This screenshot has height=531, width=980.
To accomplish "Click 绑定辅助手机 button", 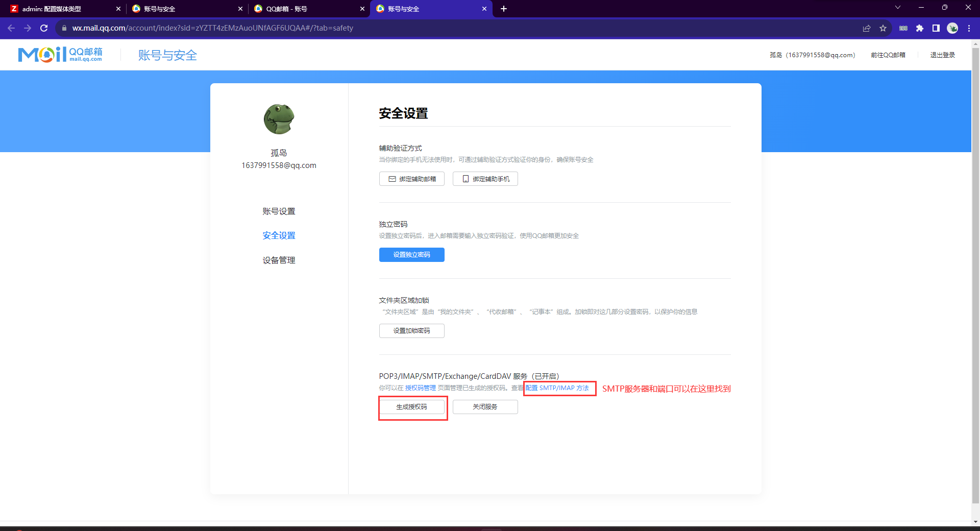I will pos(485,179).
